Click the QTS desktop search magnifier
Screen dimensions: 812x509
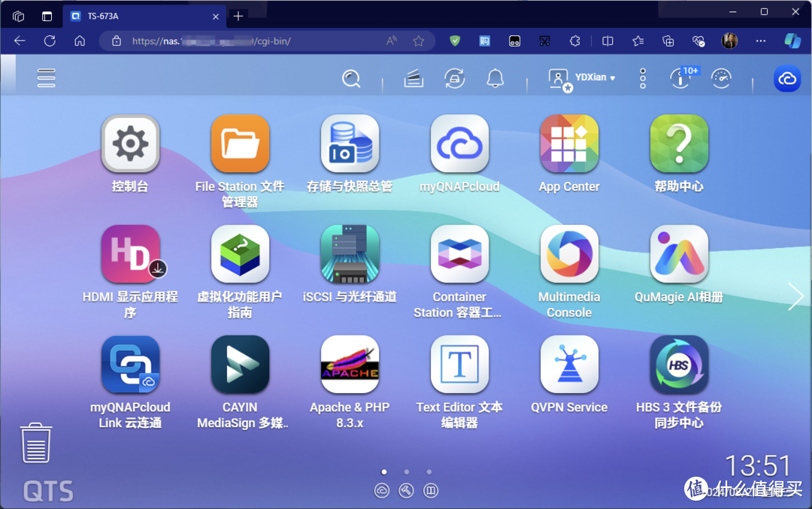point(351,78)
